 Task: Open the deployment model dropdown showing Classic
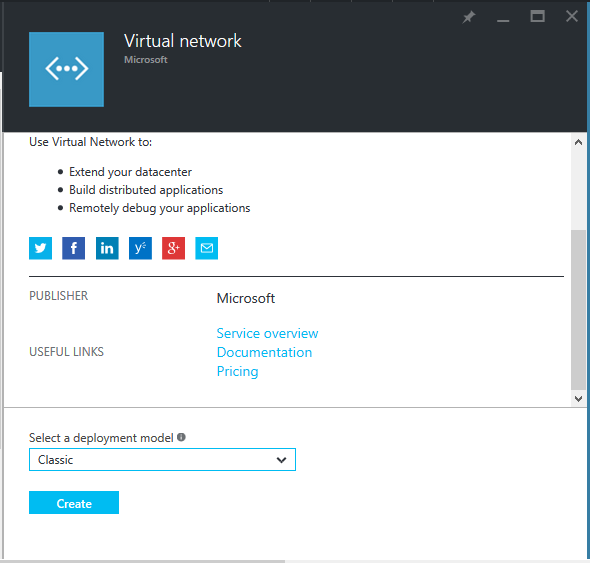(162, 460)
